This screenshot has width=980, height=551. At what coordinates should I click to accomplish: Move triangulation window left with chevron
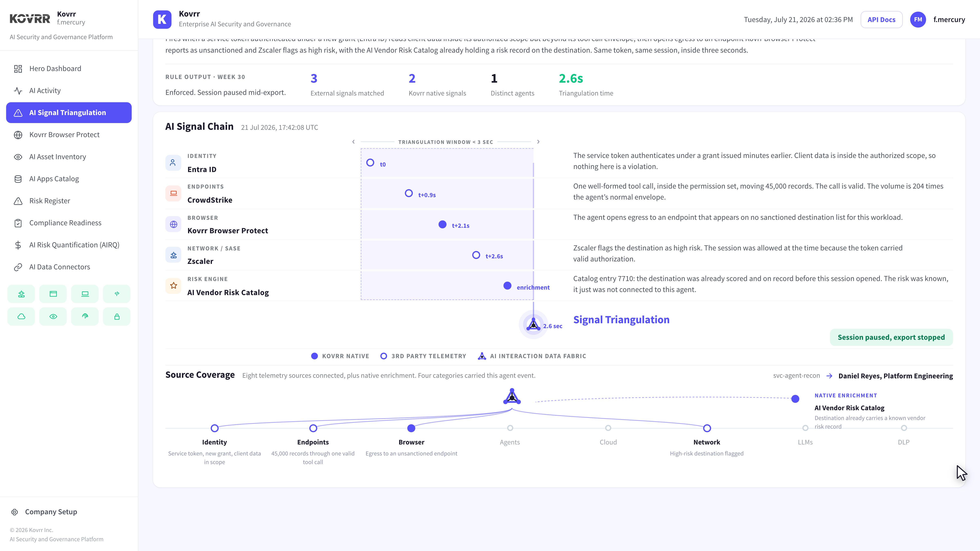353,142
